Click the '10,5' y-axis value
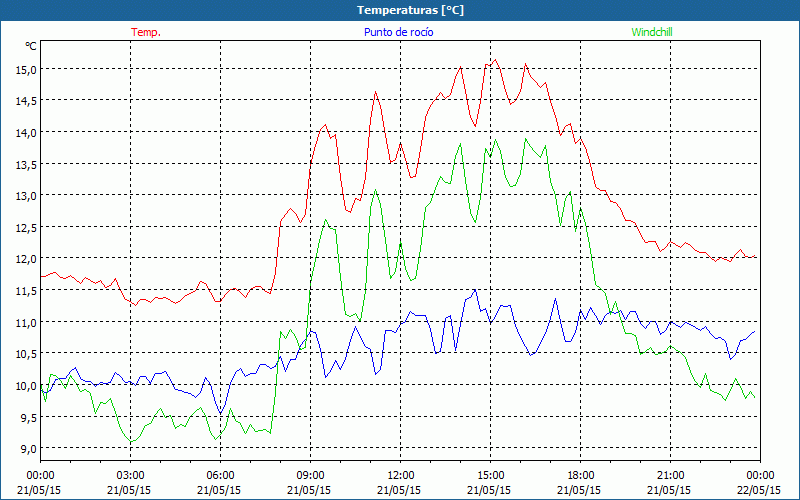Viewport: 800px width, 500px height. 26,354
